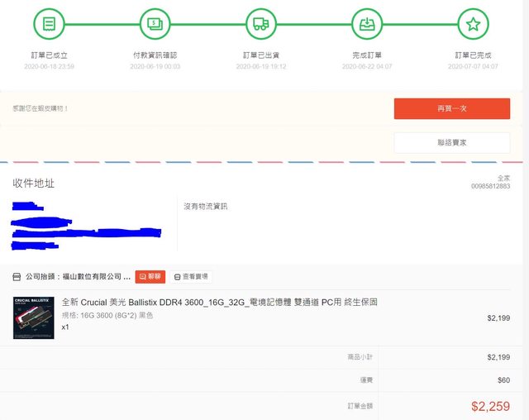This screenshot has width=529, height=420.
Task: Click the order received (完成訂單) inbox icon
Action: pos(366,24)
